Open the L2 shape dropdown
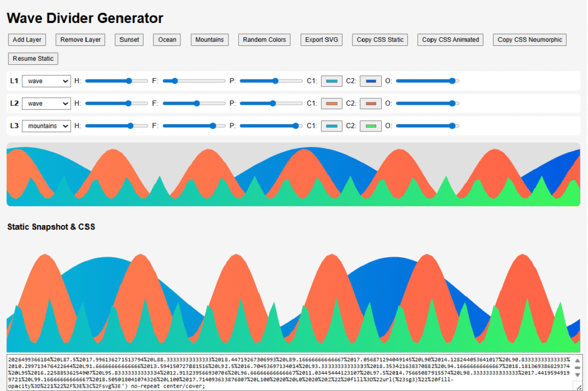The width and height of the screenshot is (588, 391). pyautogui.click(x=46, y=103)
